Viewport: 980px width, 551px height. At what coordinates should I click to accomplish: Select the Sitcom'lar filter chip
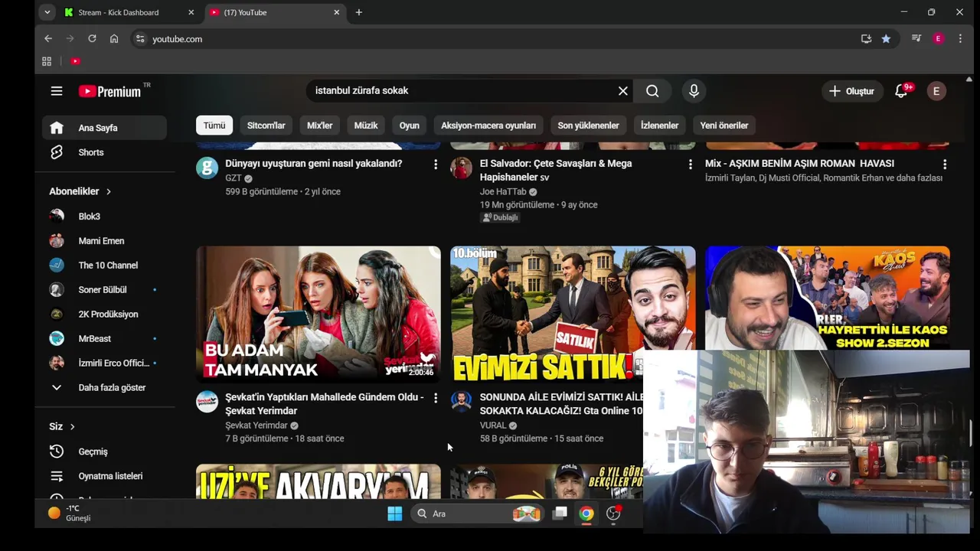click(x=266, y=126)
